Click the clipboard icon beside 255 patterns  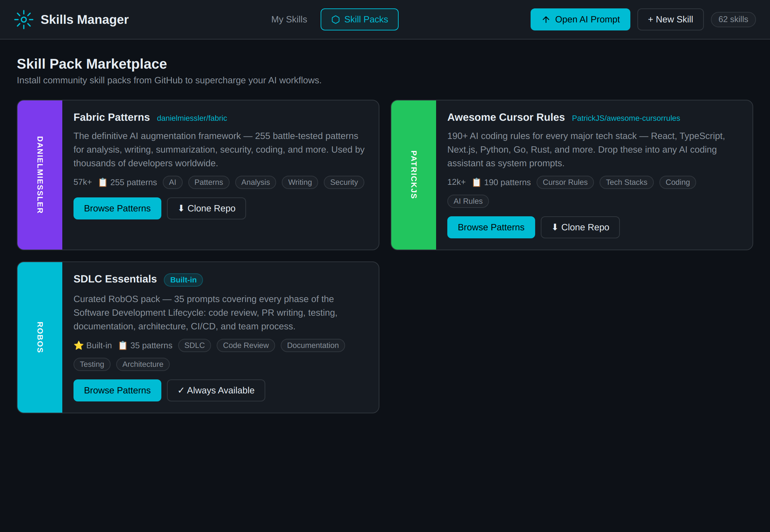(x=103, y=182)
